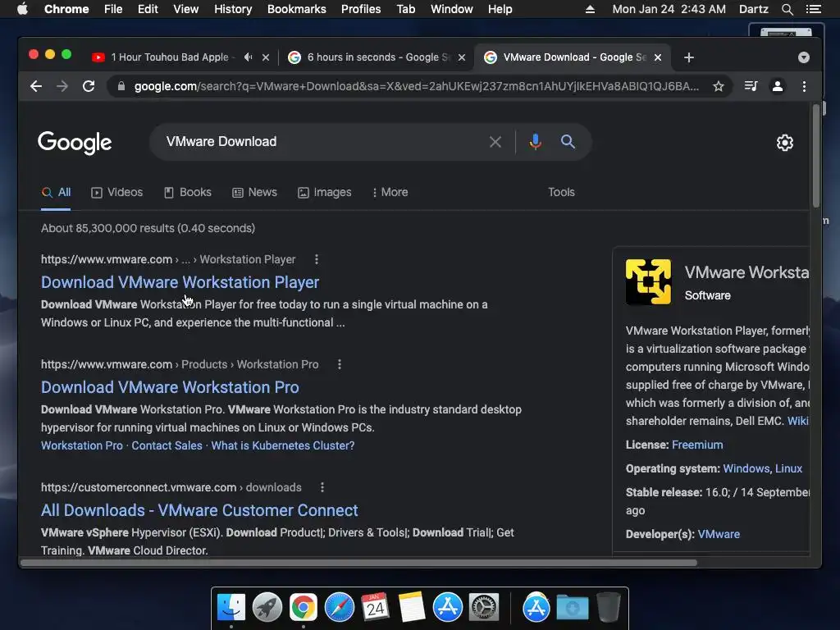Click the blue search magnifier button

(568, 142)
